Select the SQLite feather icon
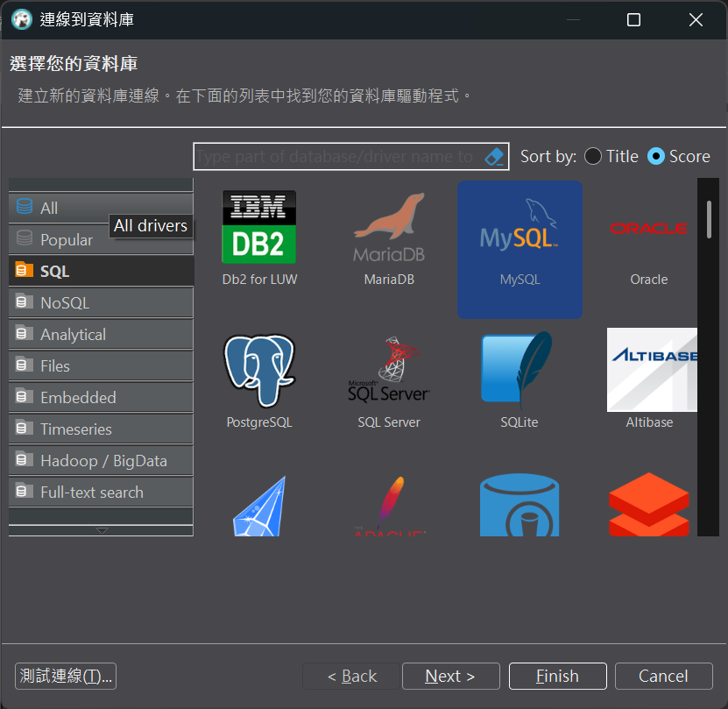728x709 pixels. click(x=517, y=370)
